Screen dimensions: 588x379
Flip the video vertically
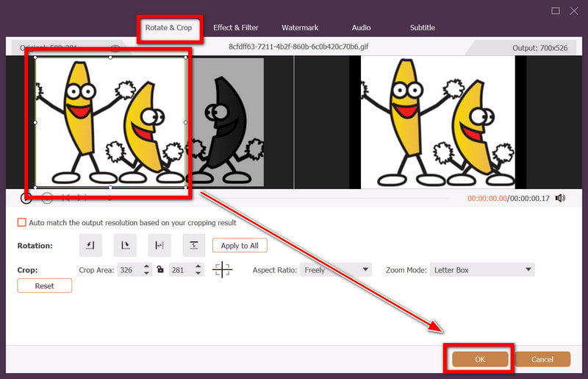193,245
